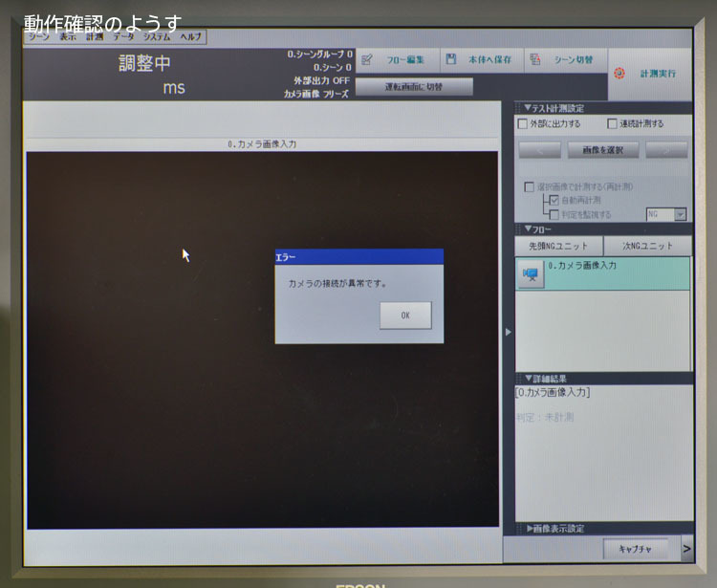Click the 本体へ保存 floppy disk icon
This screenshot has width=717, height=588.
pyautogui.click(x=451, y=59)
